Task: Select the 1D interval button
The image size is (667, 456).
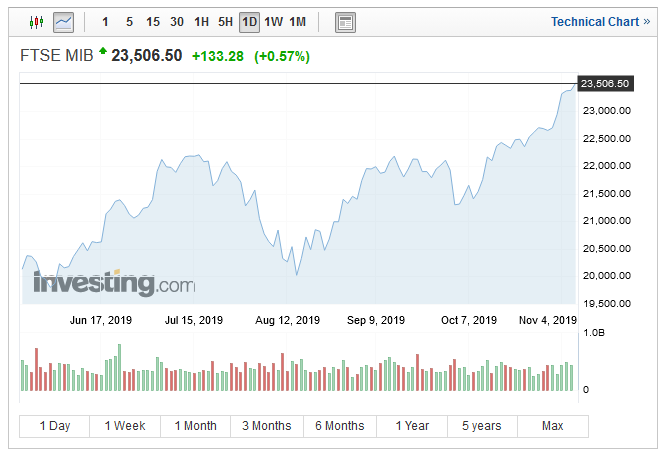Action: pyautogui.click(x=249, y=22)
